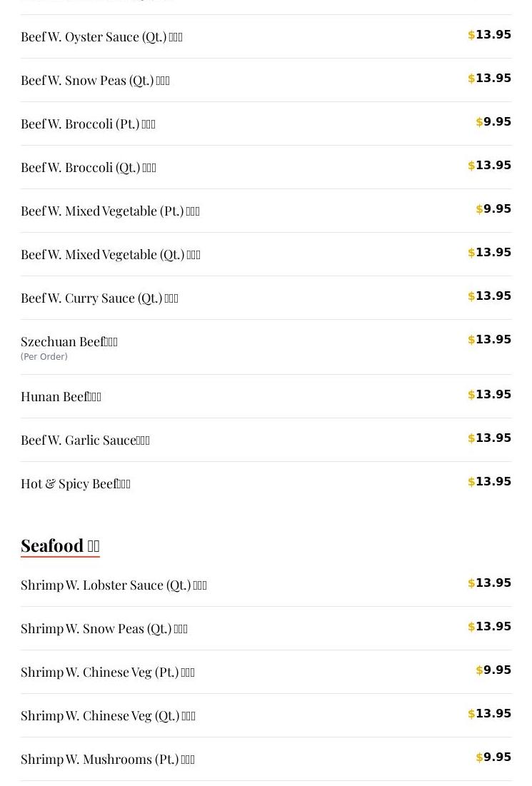
Task: Select Shrimp W. Lobster Sauce (Qt.)
Action: coord(114,585)
